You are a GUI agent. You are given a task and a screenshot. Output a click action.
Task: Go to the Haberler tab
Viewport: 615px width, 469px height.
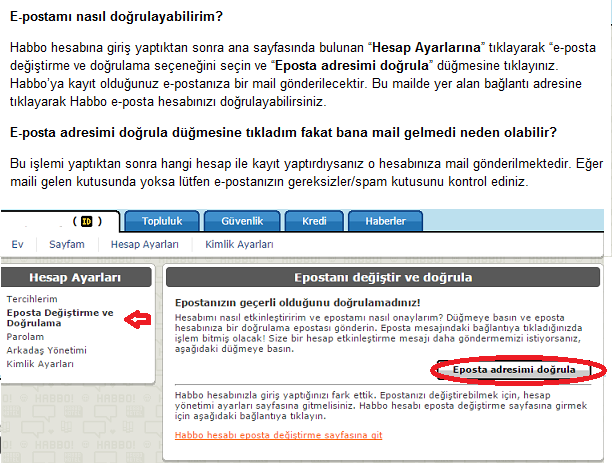point(386,221)
